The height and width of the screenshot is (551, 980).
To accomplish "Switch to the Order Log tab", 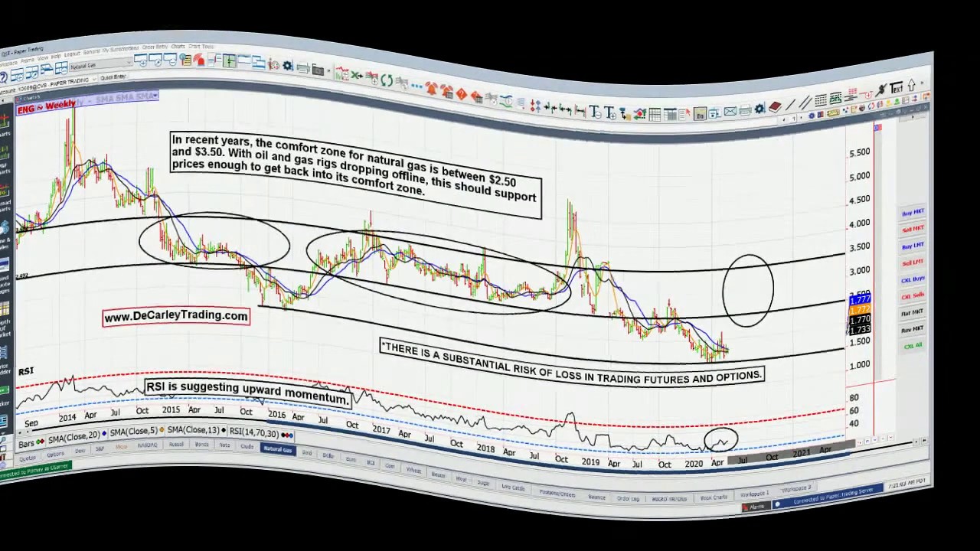I will click(628, 498).
